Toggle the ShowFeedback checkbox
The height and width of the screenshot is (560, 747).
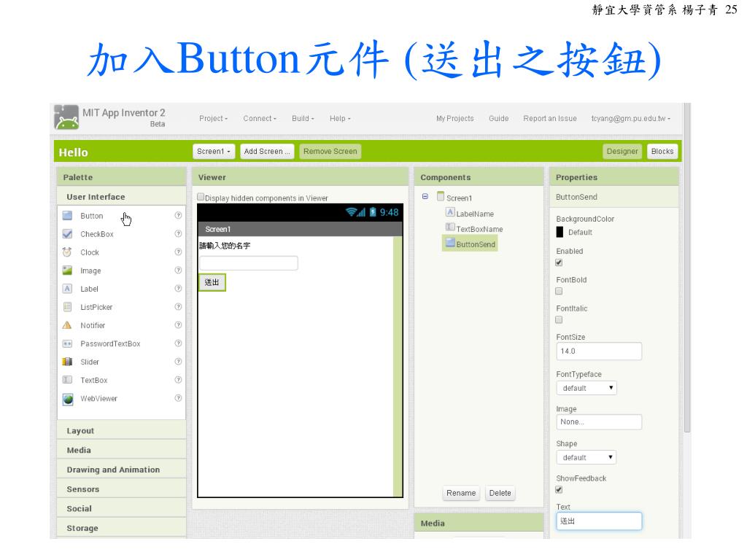point(560,489)
